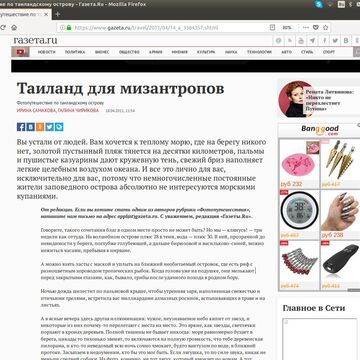Viewport: 360px width, 360px height.
Task: Click price руб 238 under nails ad
Action: (332, 235)
